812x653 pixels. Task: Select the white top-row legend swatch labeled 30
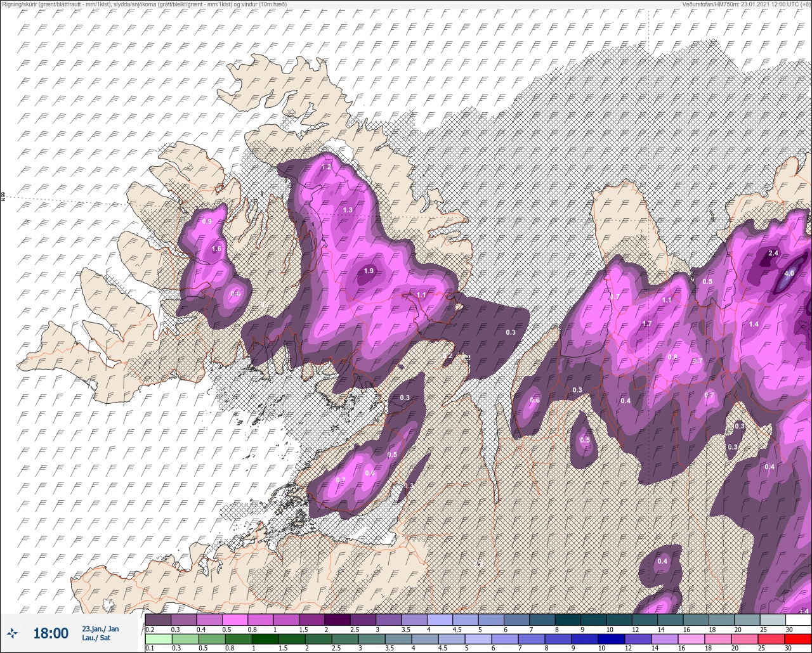pyautogui.click(x=798, y=619)
